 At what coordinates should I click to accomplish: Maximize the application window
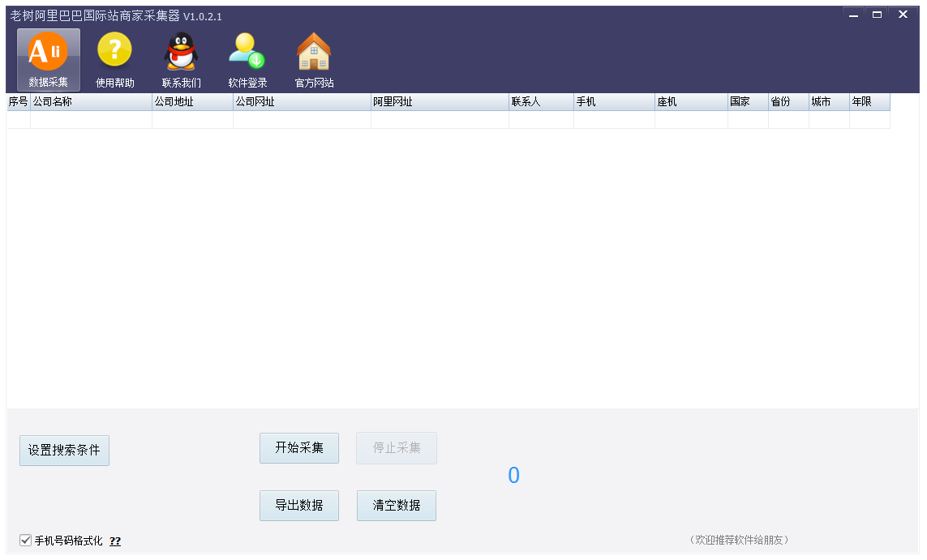coord(878,15)
